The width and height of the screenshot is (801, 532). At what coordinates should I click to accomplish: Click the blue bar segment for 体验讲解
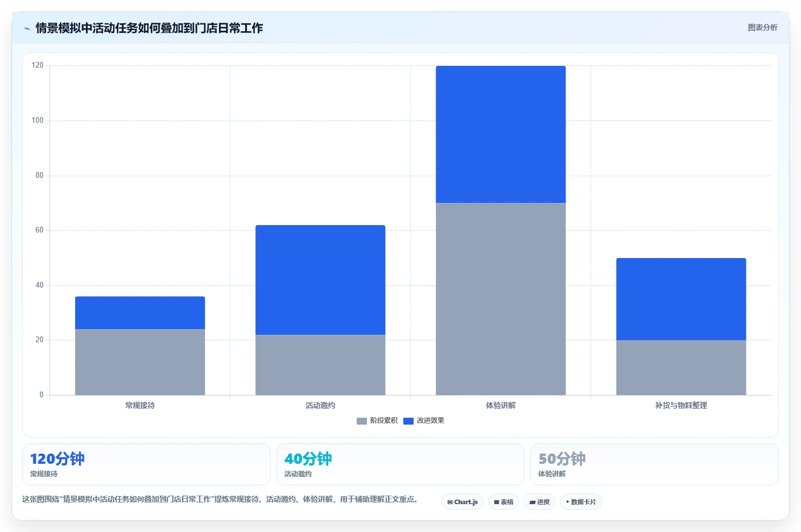click(501, 134)
